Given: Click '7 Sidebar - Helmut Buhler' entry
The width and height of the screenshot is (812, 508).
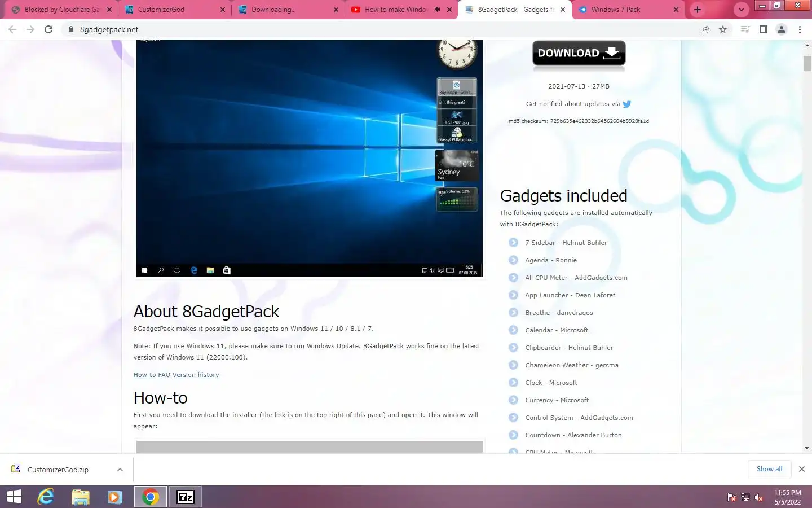Looking at the screenshot, I should [566, 243].
